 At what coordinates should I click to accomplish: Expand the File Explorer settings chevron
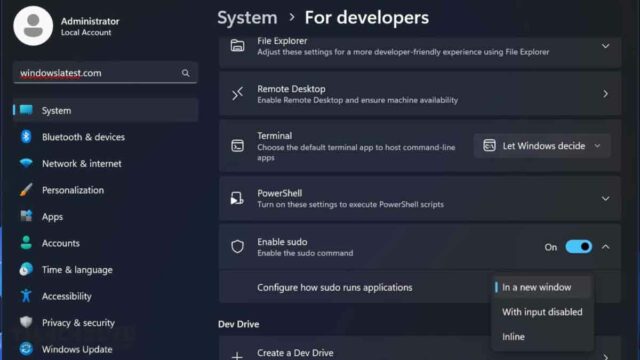pos(606,46)
